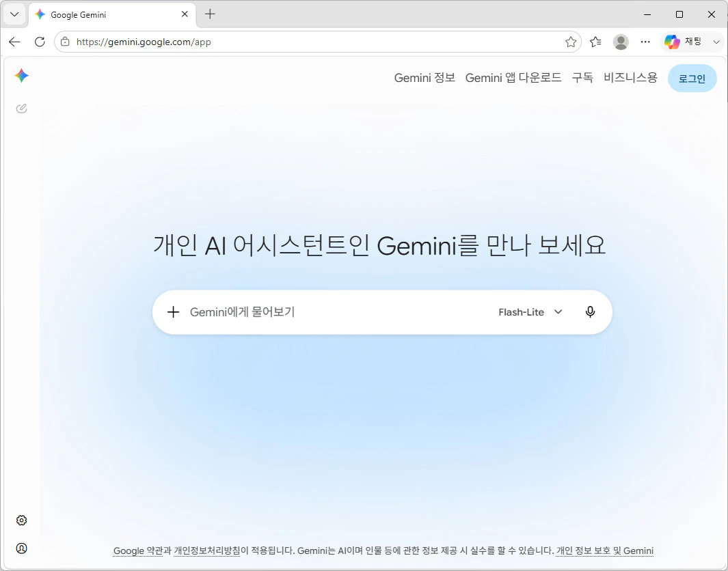The width and height of the screenshot is (728, 571).
Task: Click the 로그인 button
Action: click(x=692, y=79)
